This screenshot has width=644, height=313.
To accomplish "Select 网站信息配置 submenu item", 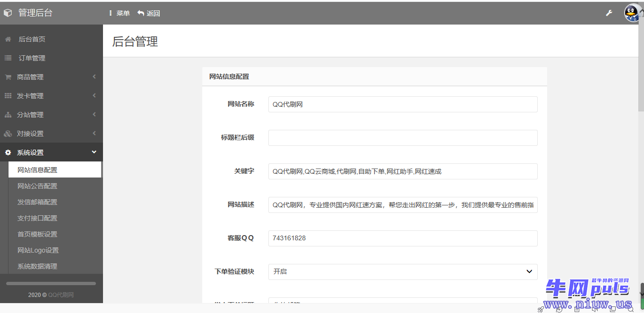I will 55,170.
